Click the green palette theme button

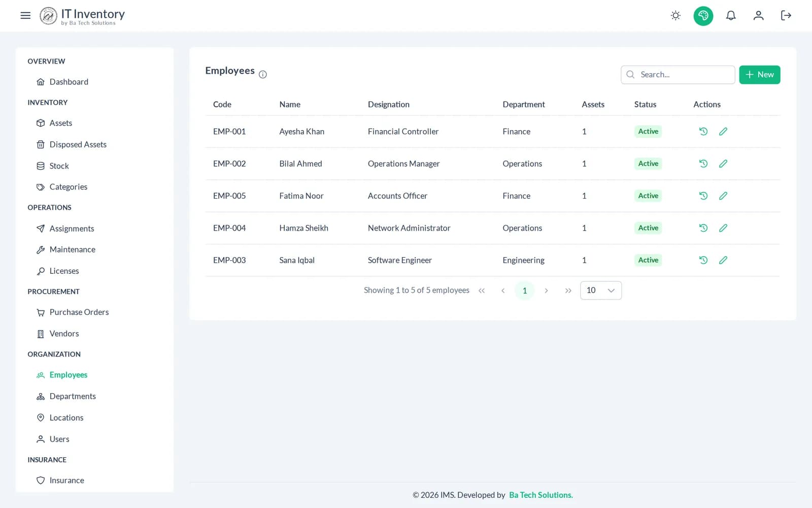(x=703, y=16)
